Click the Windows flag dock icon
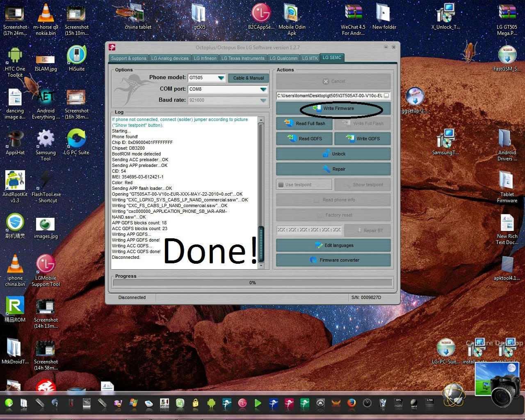Screen dimensions: 525x420 (133, 403)
